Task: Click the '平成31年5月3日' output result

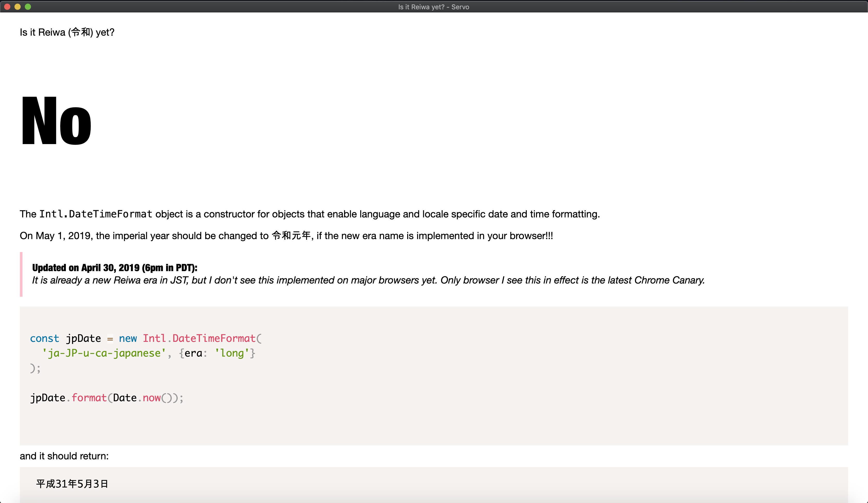Action: 72,484
